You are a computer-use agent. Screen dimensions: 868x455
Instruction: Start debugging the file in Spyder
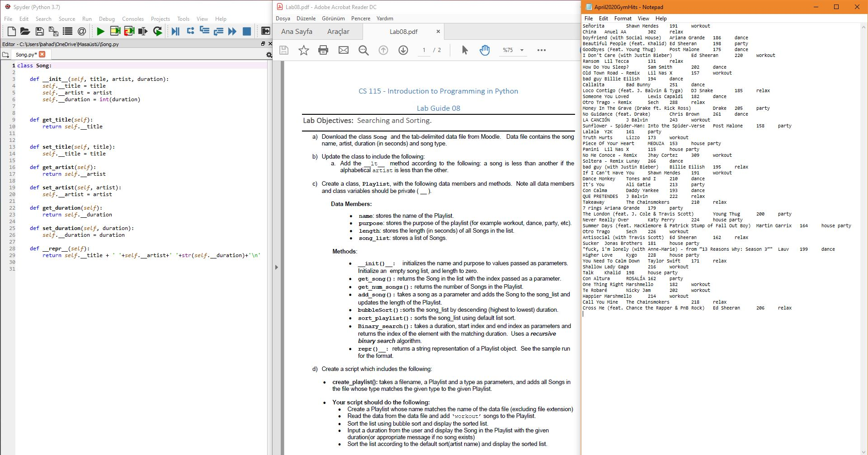click(175, 31)
